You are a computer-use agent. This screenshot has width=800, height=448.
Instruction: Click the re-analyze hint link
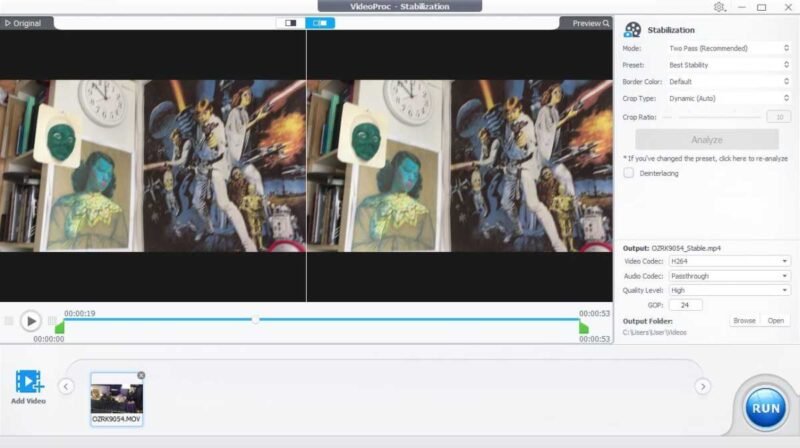706,159
